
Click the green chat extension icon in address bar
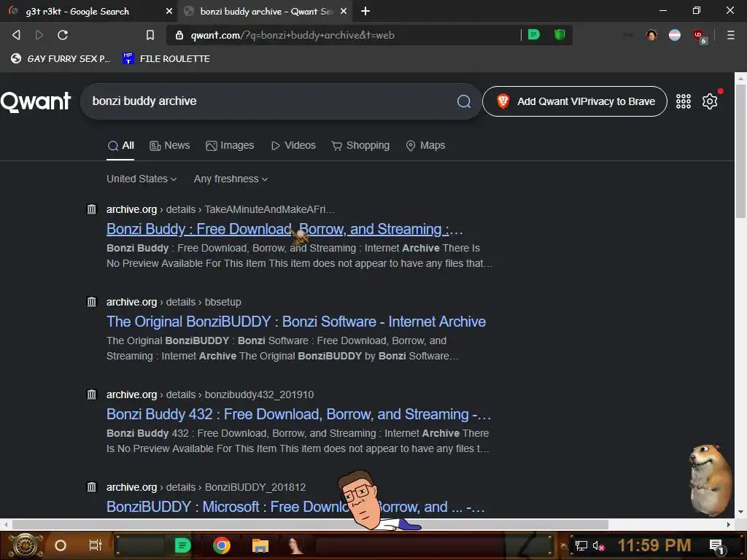(534, 35)
